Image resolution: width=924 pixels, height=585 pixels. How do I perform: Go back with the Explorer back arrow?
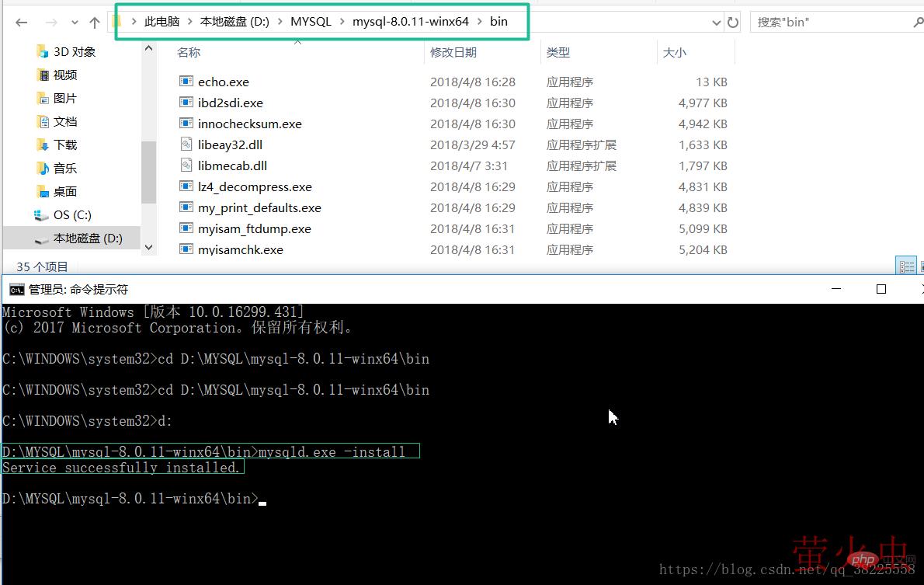pyautogui.click(x=22, y=23)
